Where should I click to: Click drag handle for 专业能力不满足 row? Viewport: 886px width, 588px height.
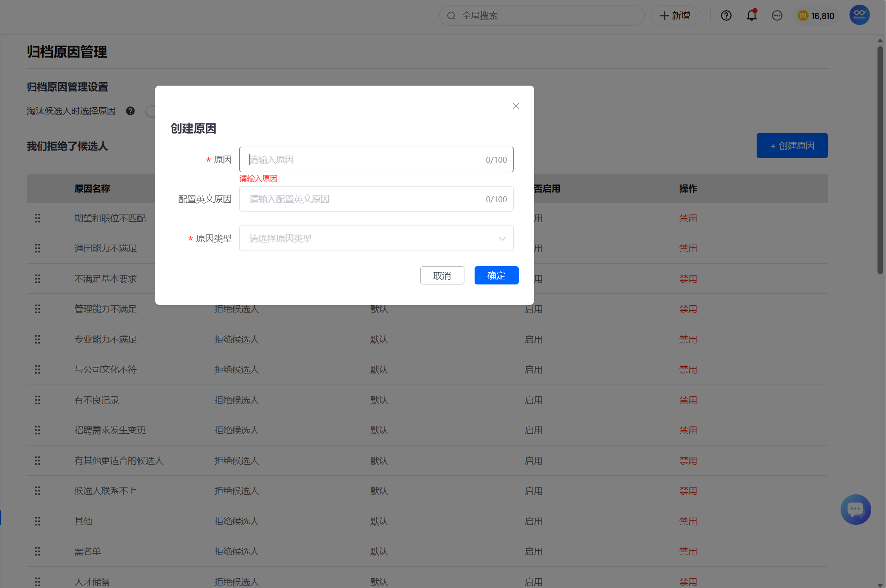pos(37,339)
